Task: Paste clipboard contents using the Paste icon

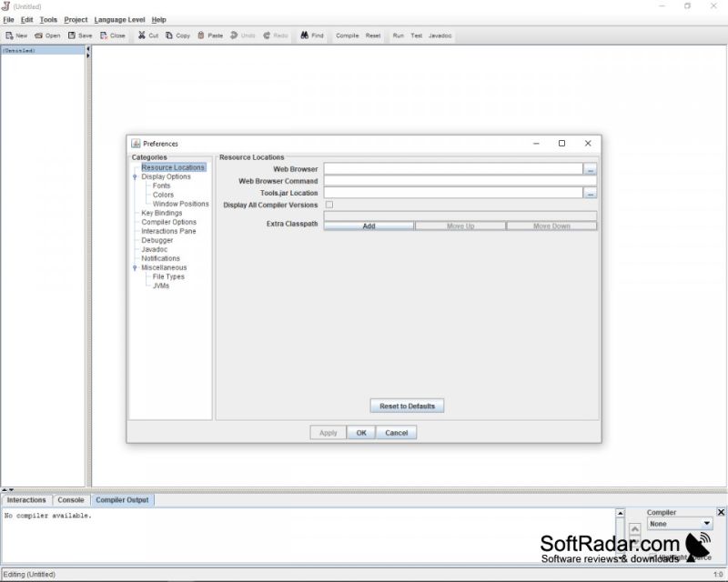Action: point(208,35)
